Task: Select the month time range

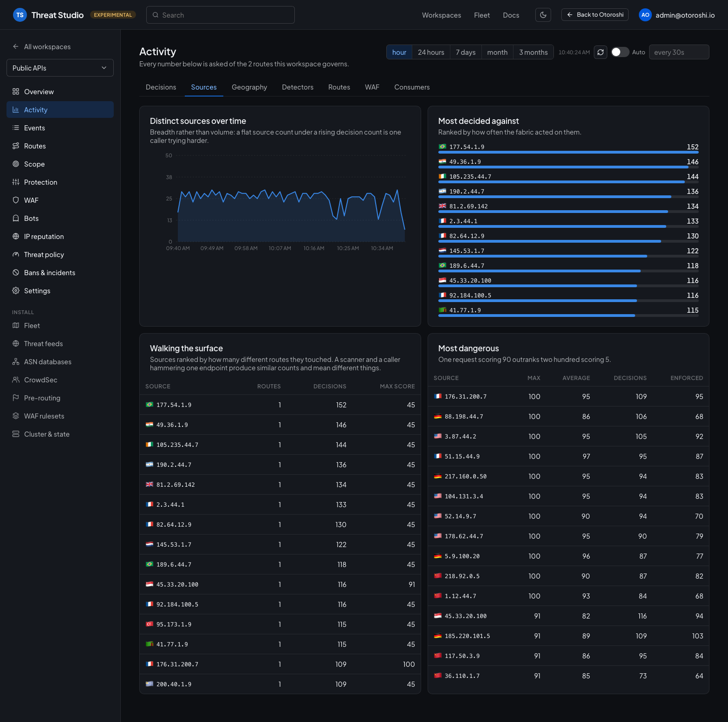Action: [x=497, y=52]
